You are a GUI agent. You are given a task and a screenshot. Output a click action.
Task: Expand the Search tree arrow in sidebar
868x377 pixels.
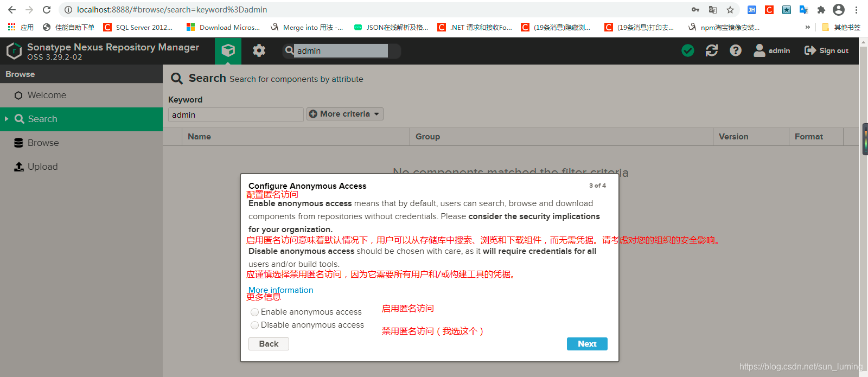[7, 119]
